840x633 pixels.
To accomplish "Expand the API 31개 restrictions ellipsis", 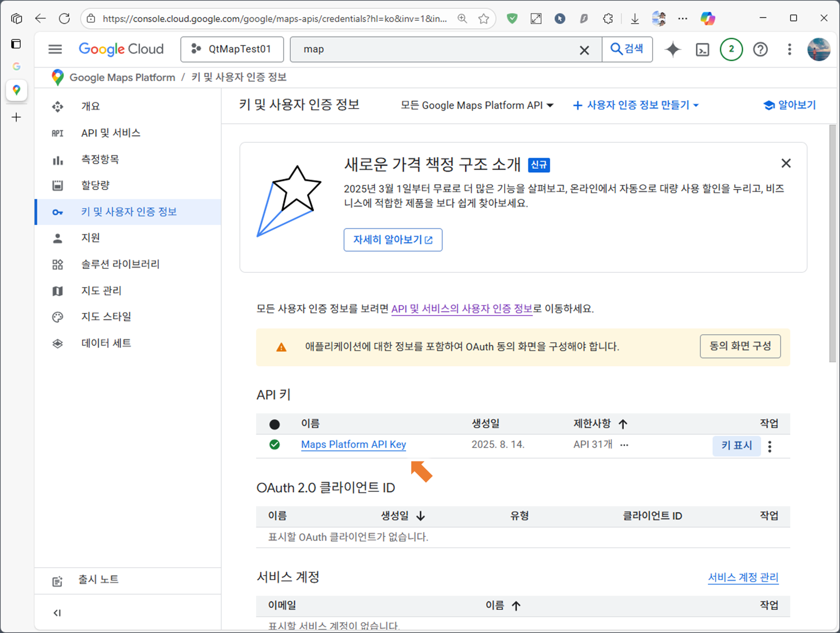I will tap(625, 445).
